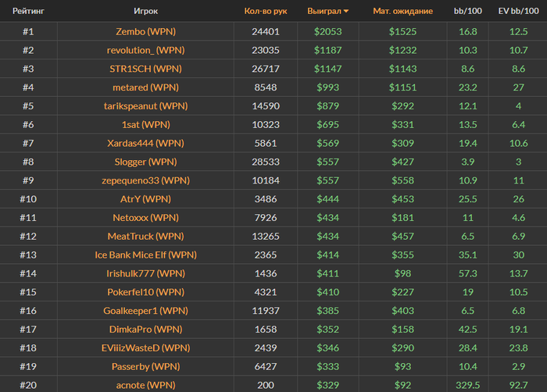Viewport: 547px width, 392px height.
Task: Select expected value $558
Action: point(403,180)
